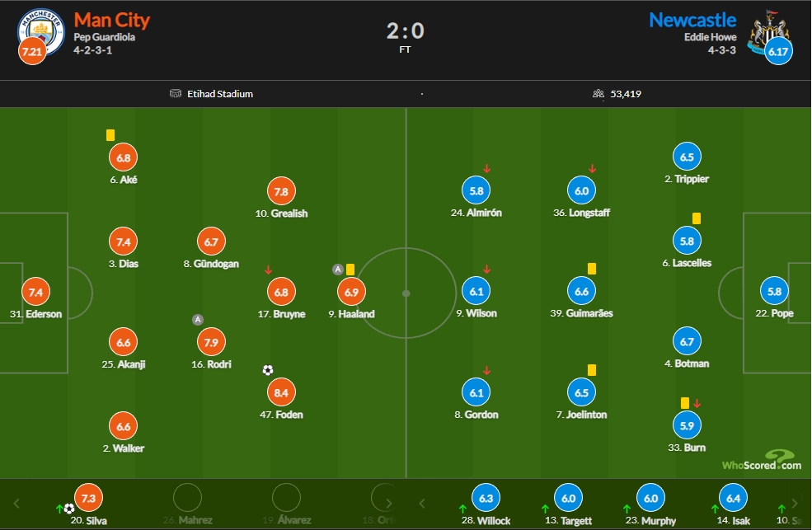Click the goal ball icon above Foden

click(268, 370)
